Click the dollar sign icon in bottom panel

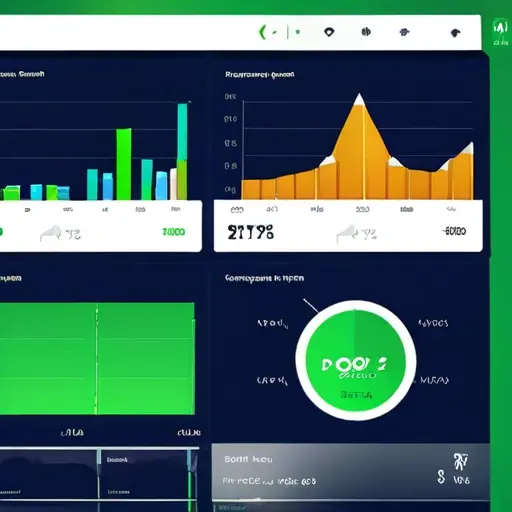[441, 477]
